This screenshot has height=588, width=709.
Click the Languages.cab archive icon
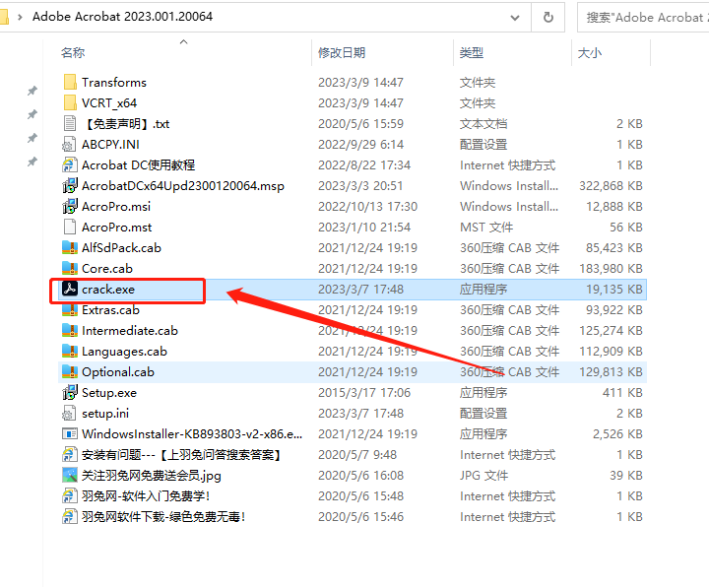(x=70, y=352)
